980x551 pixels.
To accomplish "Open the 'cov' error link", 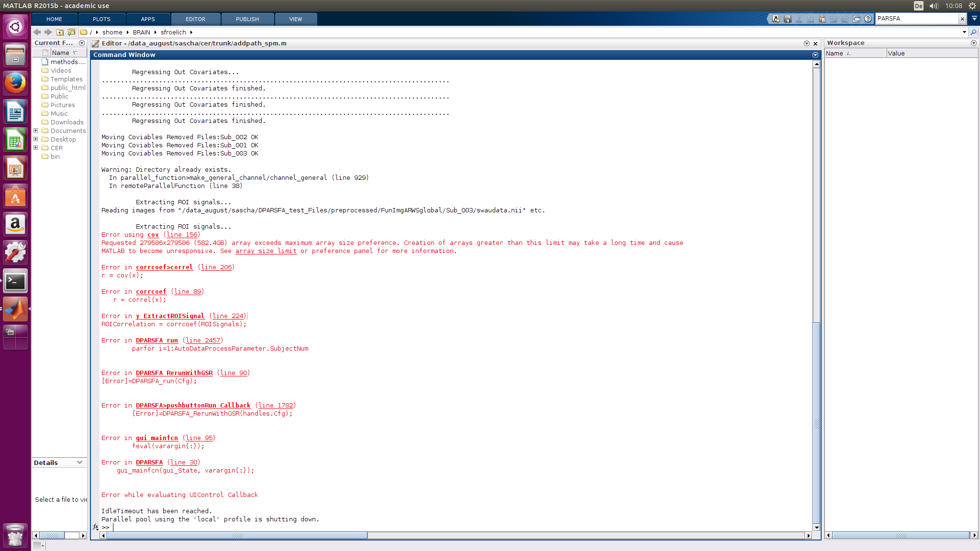I will 153,235.
